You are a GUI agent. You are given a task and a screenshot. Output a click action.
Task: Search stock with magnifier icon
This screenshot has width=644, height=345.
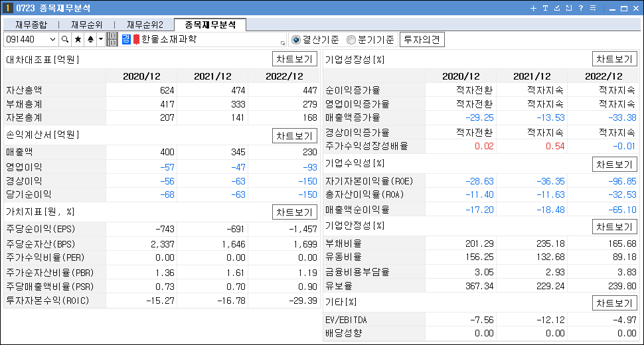(x=65, y=39)
